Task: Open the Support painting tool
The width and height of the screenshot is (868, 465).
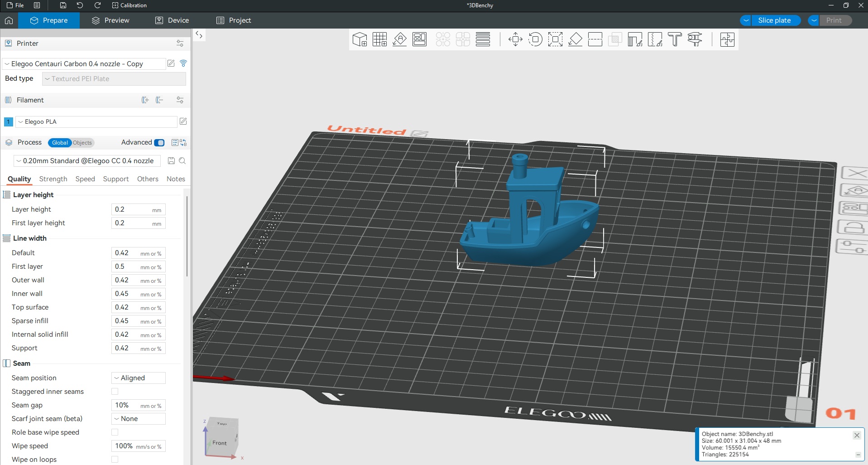Action: click(635, 39)
